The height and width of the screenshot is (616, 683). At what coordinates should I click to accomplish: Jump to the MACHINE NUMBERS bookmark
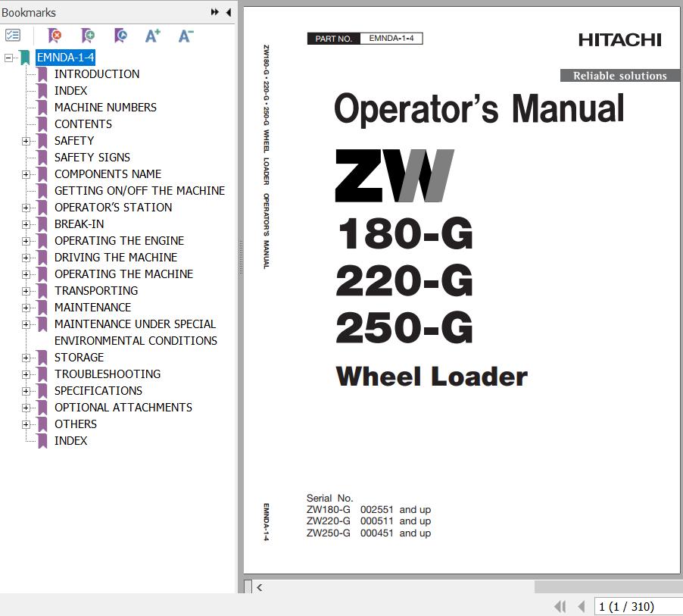(x=105, y=108)
